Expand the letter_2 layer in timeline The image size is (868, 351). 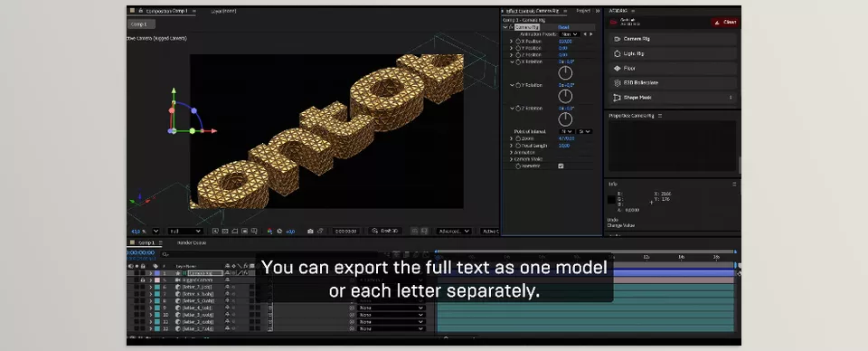tap(151, 322)
